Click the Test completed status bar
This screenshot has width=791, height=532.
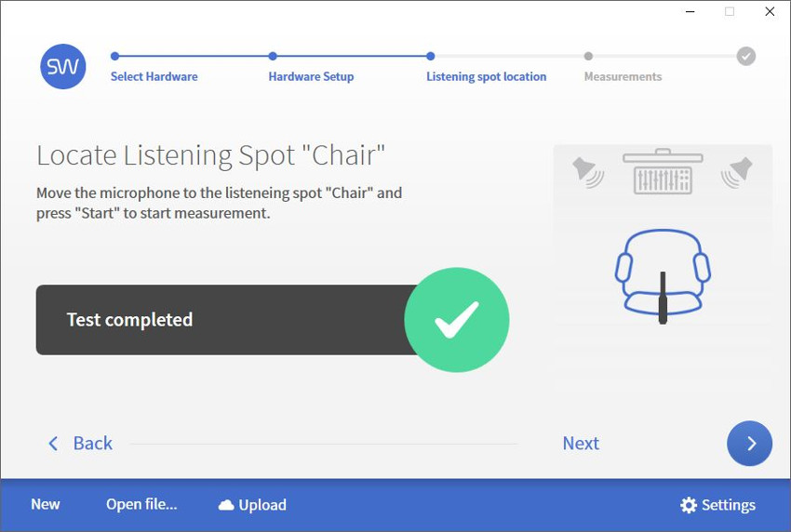(x=227, y=320)
